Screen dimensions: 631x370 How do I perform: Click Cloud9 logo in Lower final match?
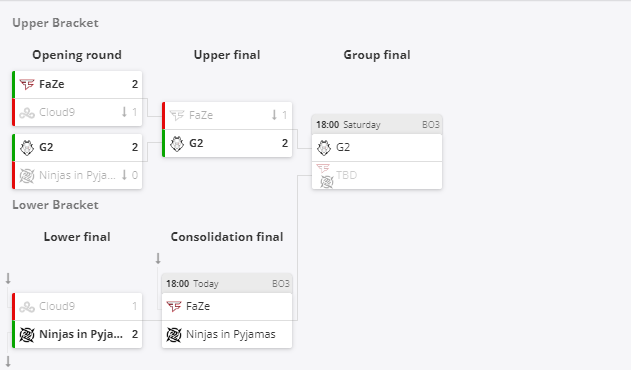(x=27, y=307)
